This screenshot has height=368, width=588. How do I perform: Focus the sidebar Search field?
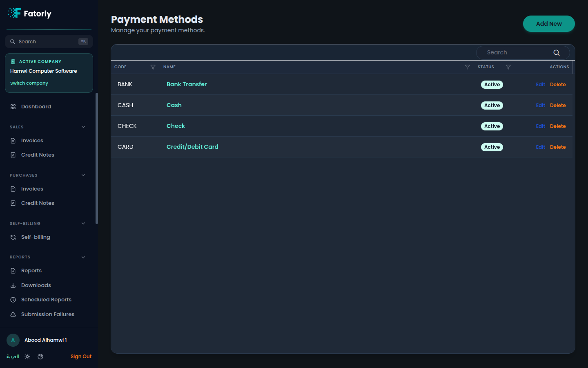[49, 42]
